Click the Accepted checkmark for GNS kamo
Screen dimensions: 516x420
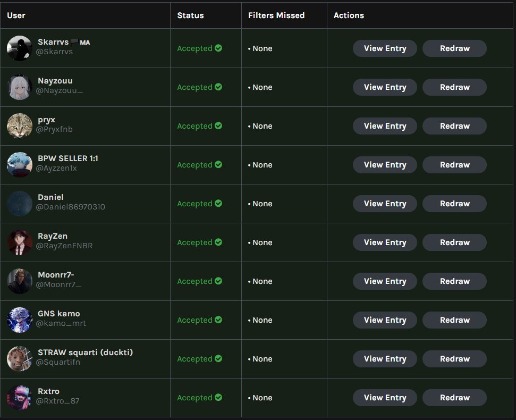click(x=218, y=320)
